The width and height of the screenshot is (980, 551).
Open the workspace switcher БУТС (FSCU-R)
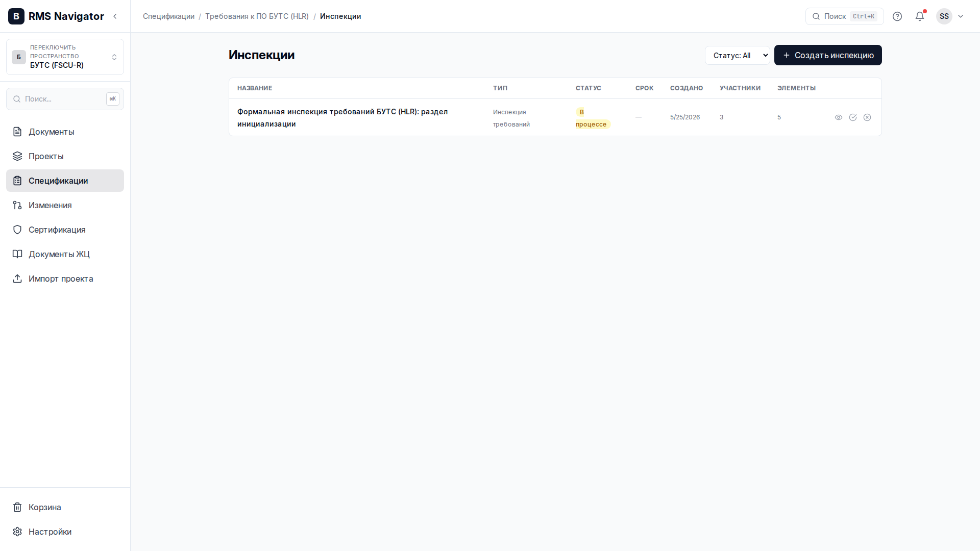coord(65,57)
